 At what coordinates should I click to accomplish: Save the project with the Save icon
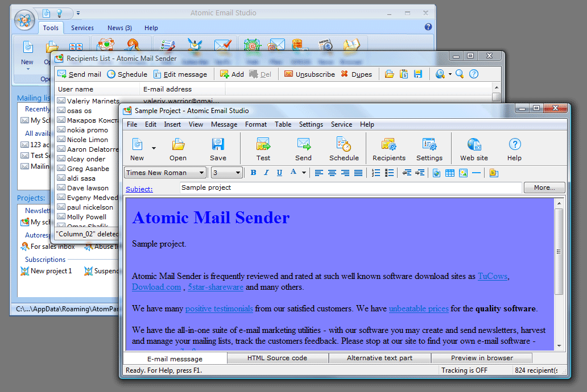[x=218, y=144]
